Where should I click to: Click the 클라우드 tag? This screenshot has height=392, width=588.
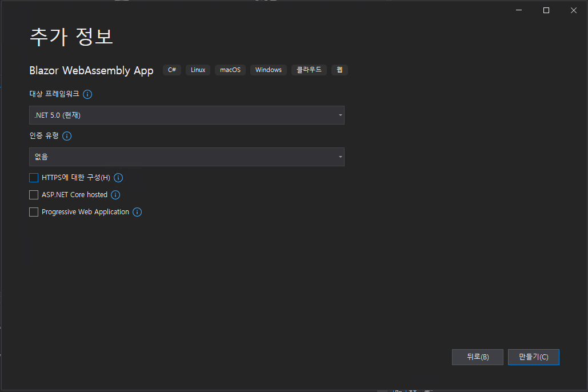click(x=309, y=70)
